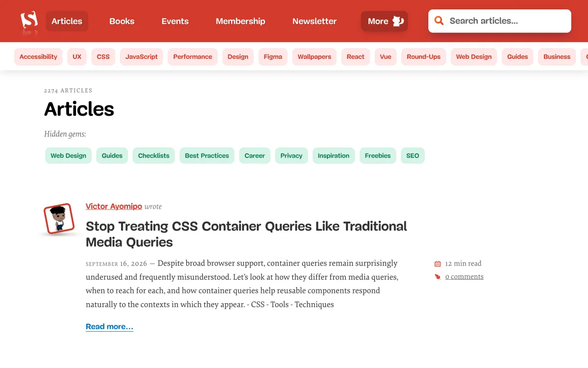Select the red Guides category tag
Viewport: 588px width, 368px height.
click(517, 56)
